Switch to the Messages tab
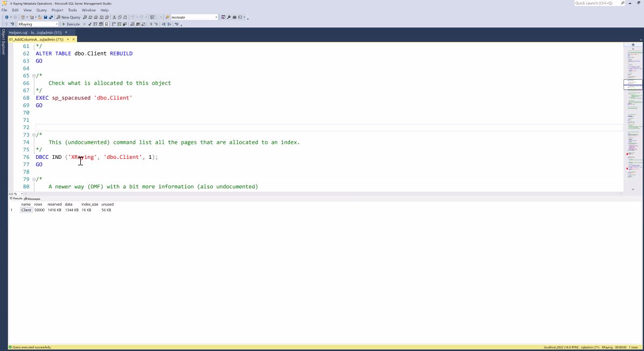The image size is (644, 351). (x=32, y=199)
